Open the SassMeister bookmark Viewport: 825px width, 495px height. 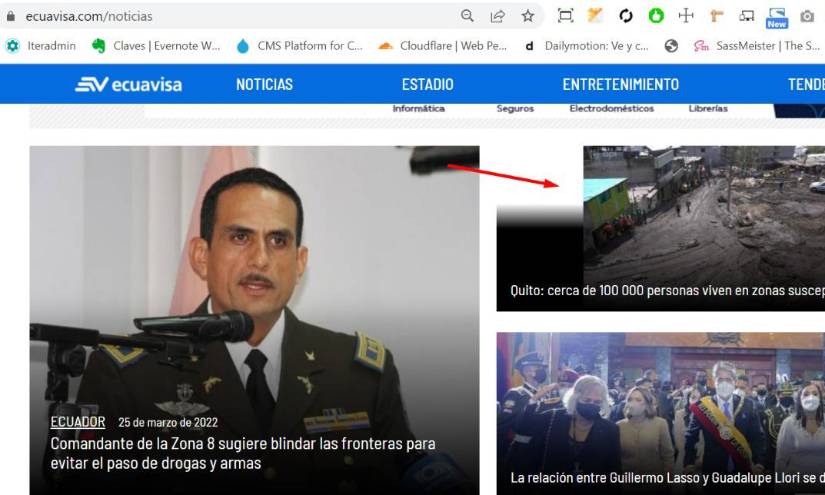point(758,46)
